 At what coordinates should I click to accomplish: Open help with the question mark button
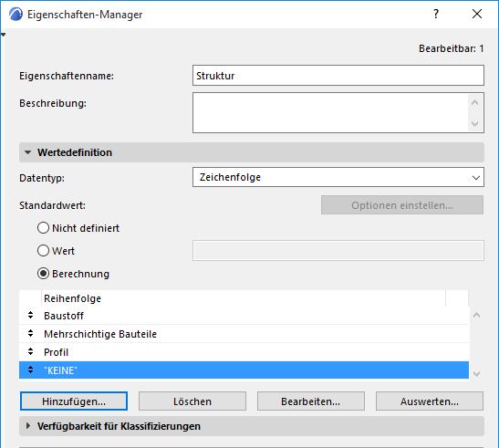click(x=436, y=14)
